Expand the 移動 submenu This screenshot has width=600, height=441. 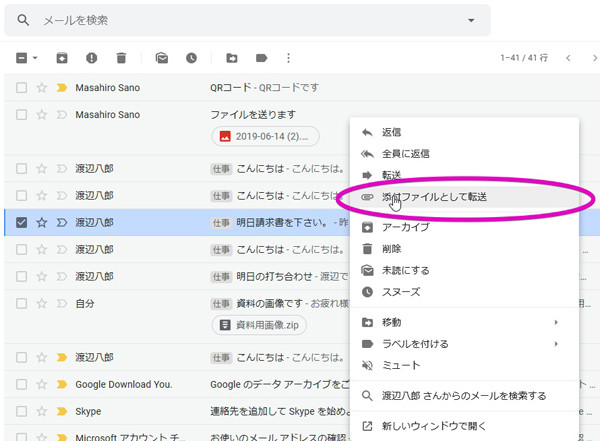[x=464, y=322]
